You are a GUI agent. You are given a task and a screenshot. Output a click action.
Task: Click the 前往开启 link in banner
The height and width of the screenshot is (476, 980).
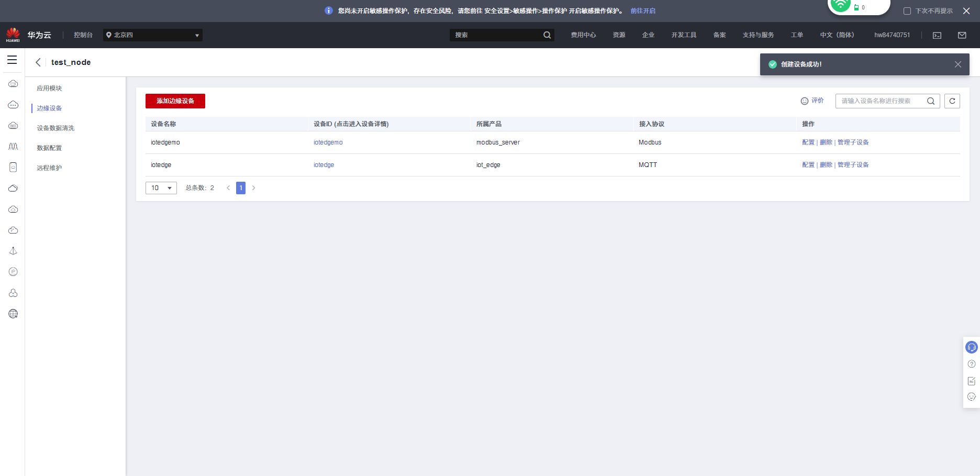tap(643, 11)
